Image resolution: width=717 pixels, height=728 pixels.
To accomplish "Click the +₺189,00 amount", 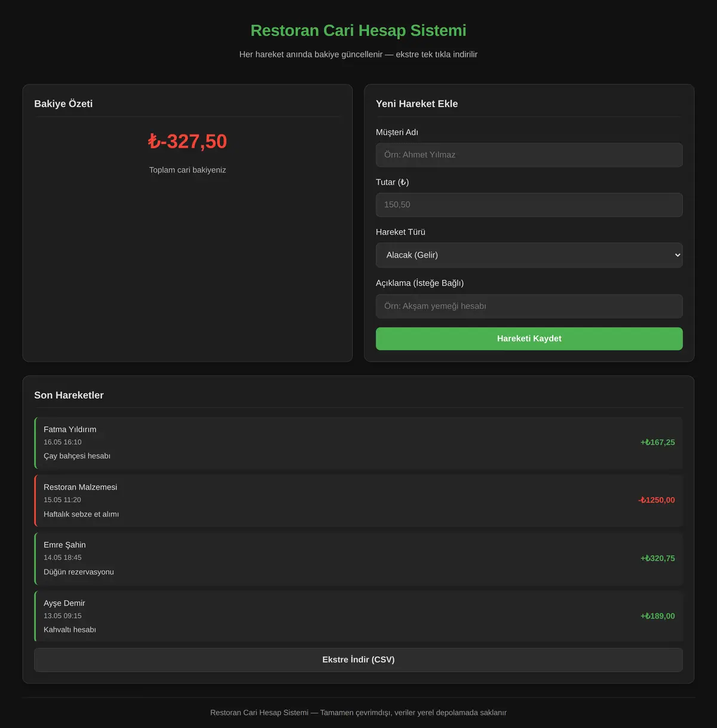I will [657, 616].
